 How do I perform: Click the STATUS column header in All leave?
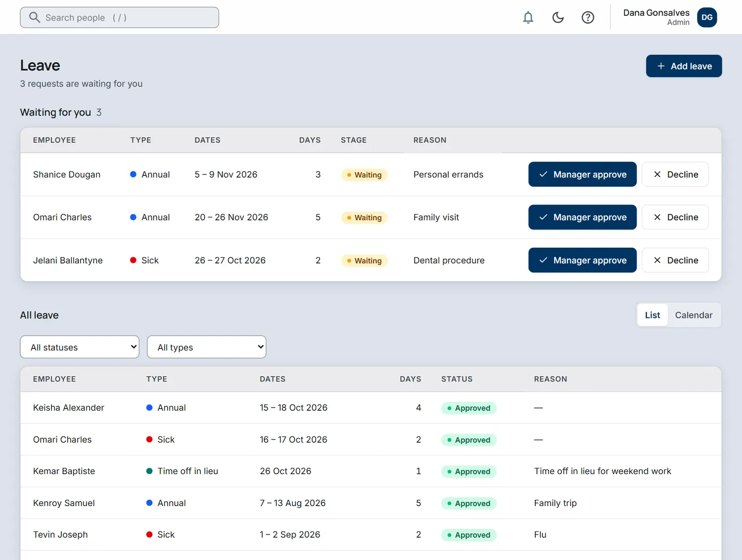[457, 379]
